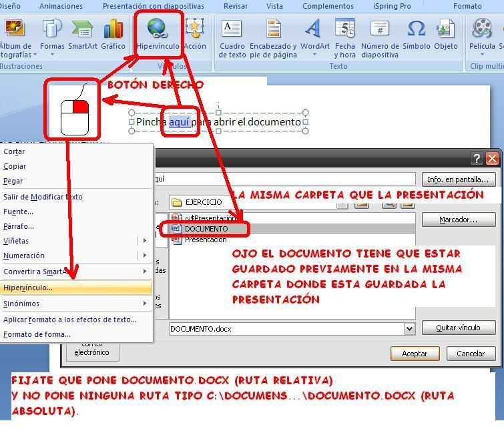Click the Marcador... button
The image size is (504, 441).
tap(459, 219)
